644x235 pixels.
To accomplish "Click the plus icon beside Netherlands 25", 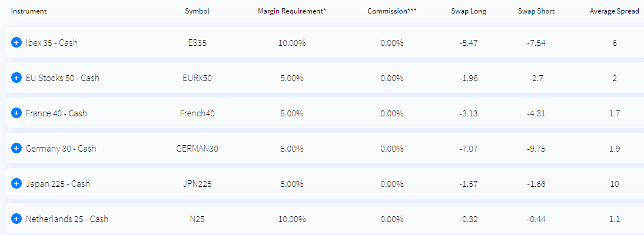I will click(x=16, y=219).
